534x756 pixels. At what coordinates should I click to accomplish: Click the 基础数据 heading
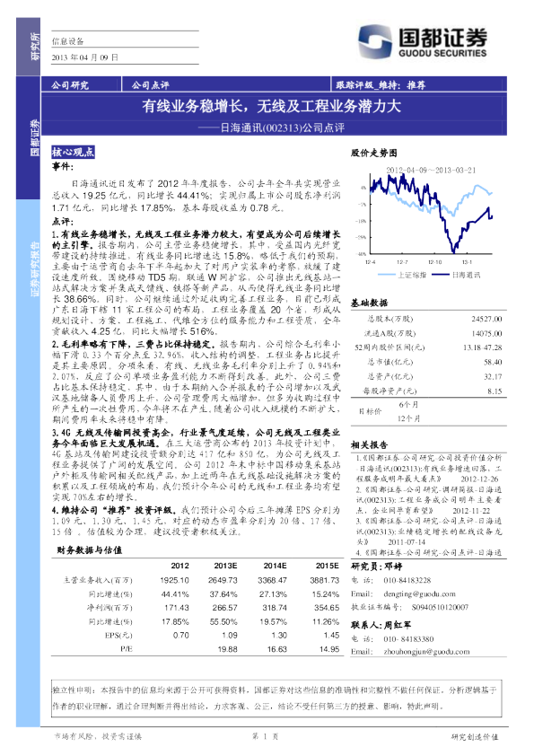369,303
